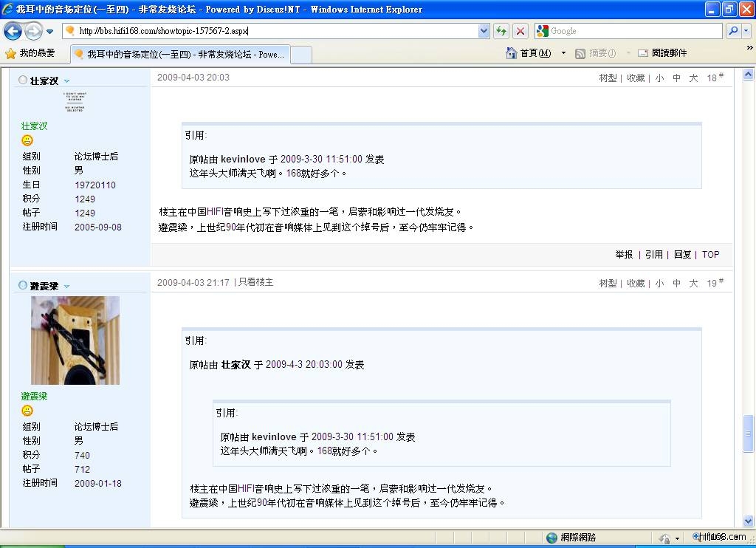
Task: Click the poster's speaker avatar image
Action: point(75,340)
